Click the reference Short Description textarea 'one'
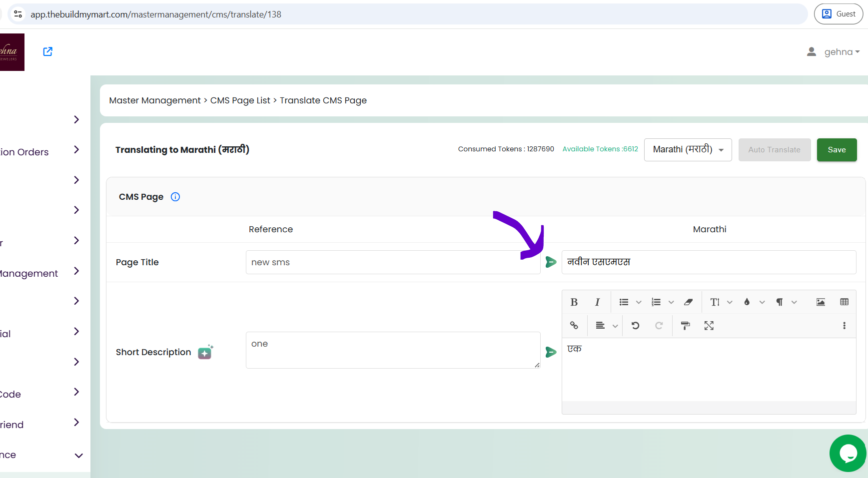The image size is (868, 478). click(x=393, y=350)
